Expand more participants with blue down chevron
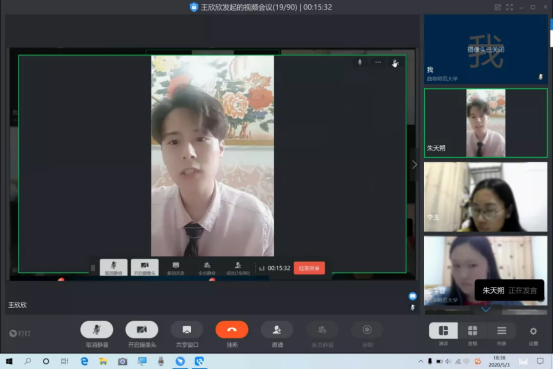Image resolution: width=553 pixels, height=369 pixels. tap(486, 310)
